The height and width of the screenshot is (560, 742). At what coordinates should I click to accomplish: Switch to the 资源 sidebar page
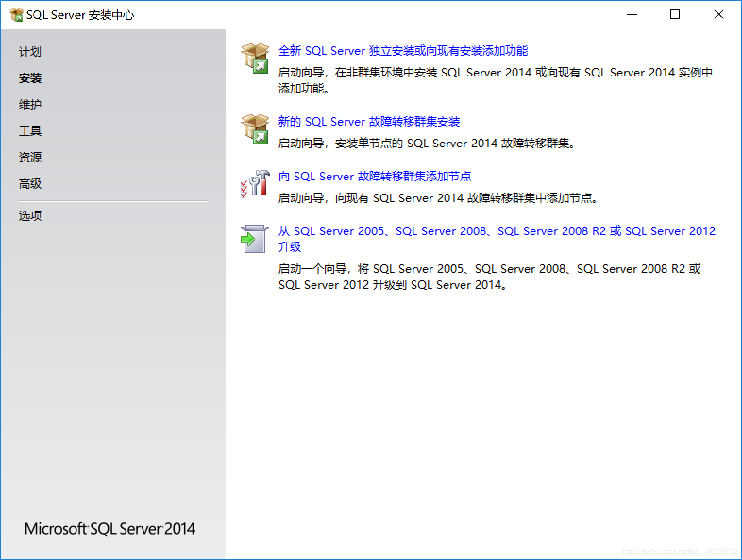pyautogui.click(x=30, y=157)
